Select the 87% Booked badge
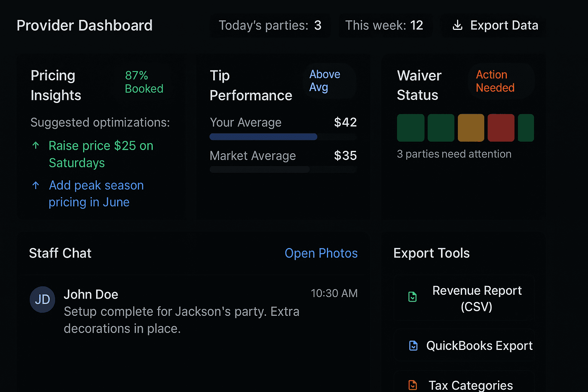The image size is (588, 392). [x=144, y=82]
